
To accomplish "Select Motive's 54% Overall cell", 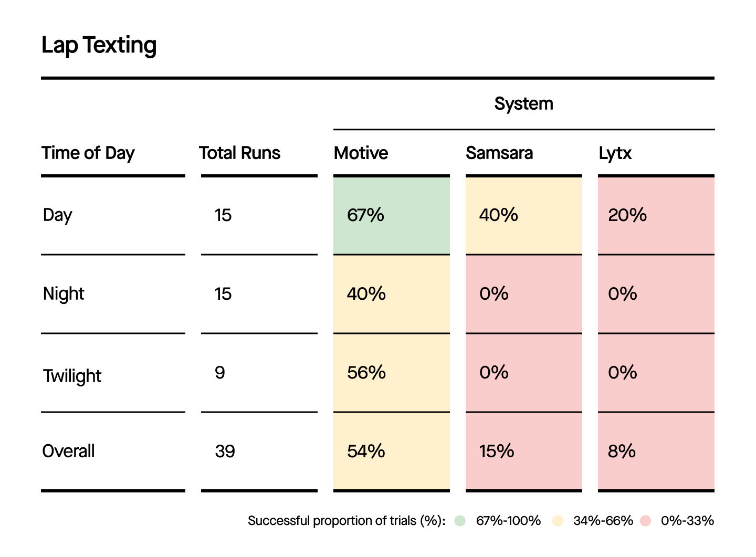I will click(392, 451).
